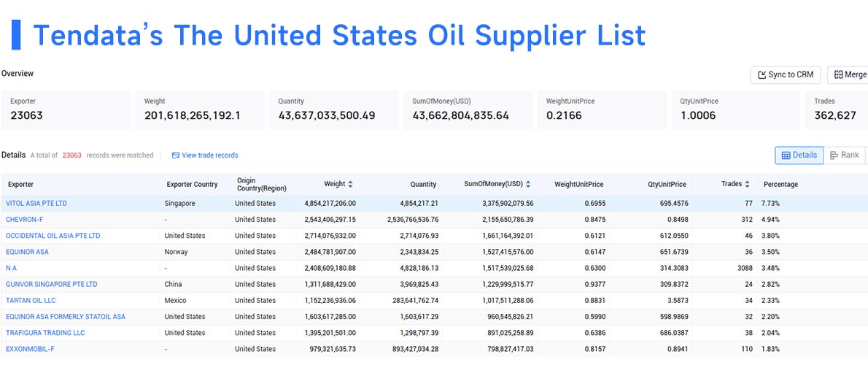Image resolution: width=868 pixels, height=365 pixels.
Task: Open the View trade records link
Action: point(210,155)
